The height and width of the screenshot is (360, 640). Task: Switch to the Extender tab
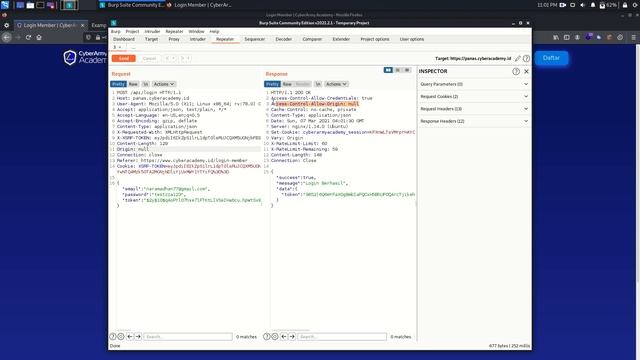tap(341, 39)
